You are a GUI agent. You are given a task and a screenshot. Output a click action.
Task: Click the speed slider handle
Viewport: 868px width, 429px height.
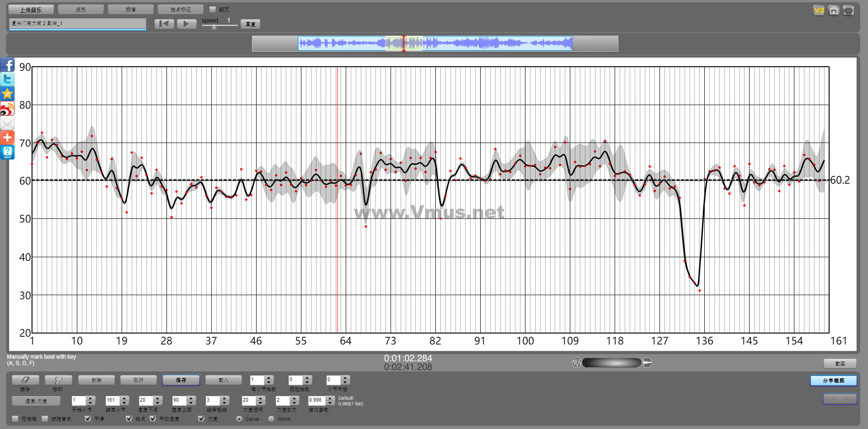click(x=214, y=27)
